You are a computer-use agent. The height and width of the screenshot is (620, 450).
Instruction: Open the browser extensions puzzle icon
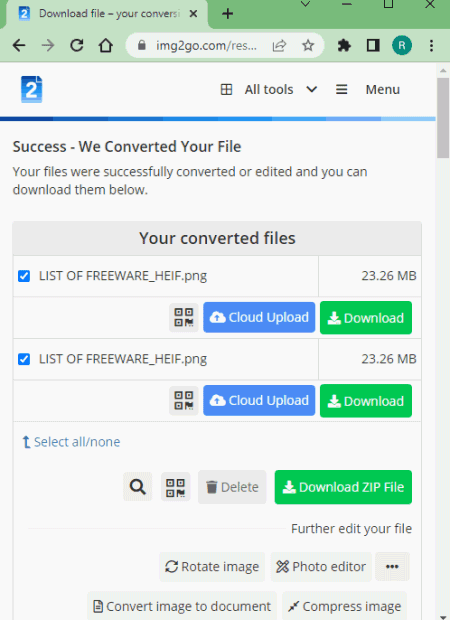click(344, 45)
